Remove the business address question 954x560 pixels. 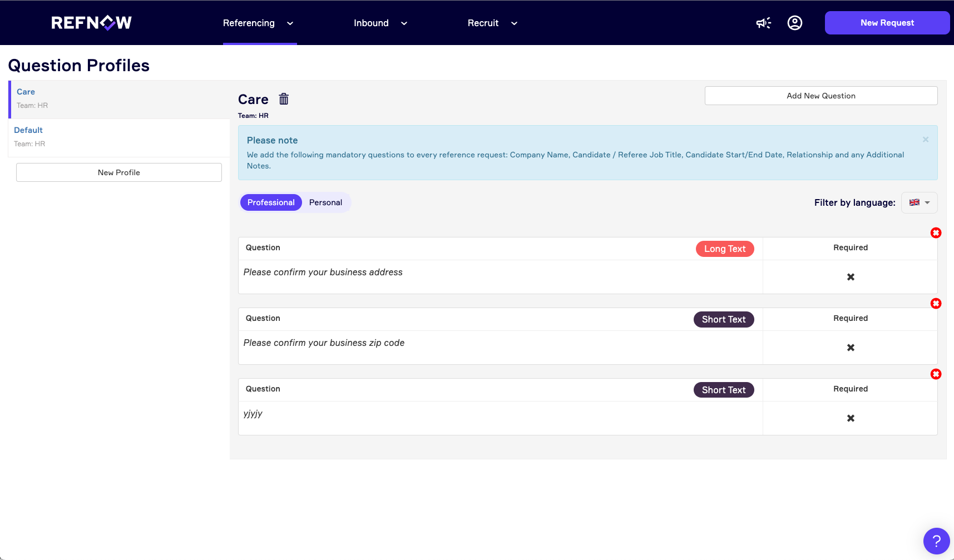tap(936, 233)
